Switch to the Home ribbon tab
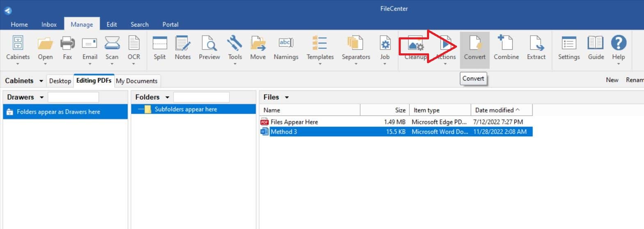The image size is (644, 229). point(19,25)
